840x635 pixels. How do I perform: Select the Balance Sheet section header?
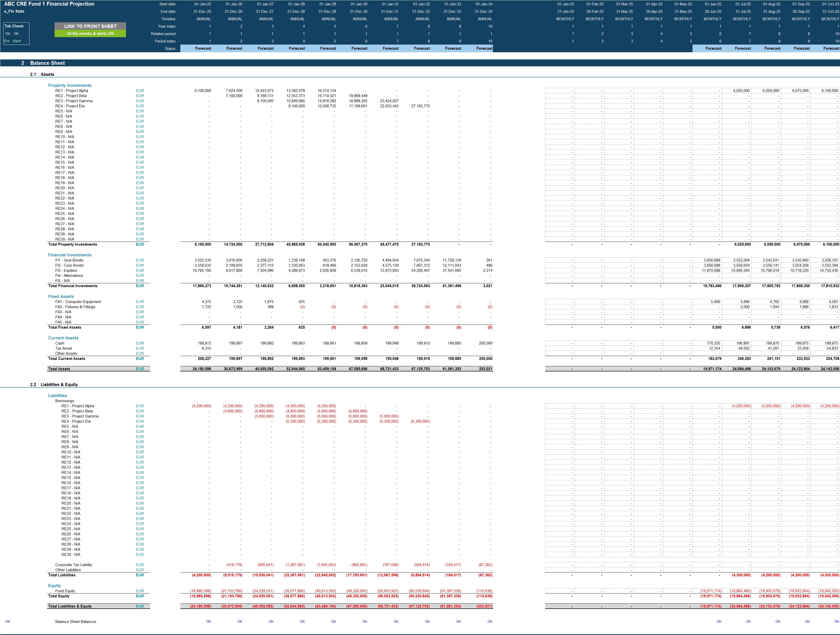pyautogui.click(x=47, y=63)
